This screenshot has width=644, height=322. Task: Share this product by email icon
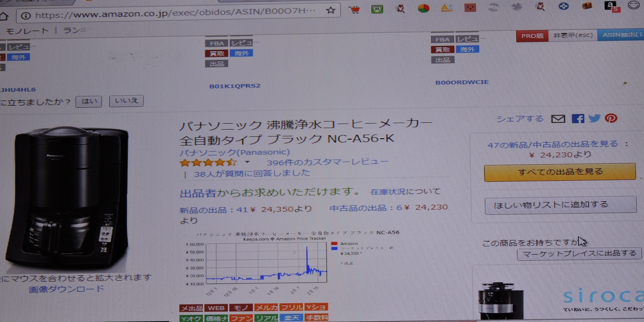[x=558, y=119]
